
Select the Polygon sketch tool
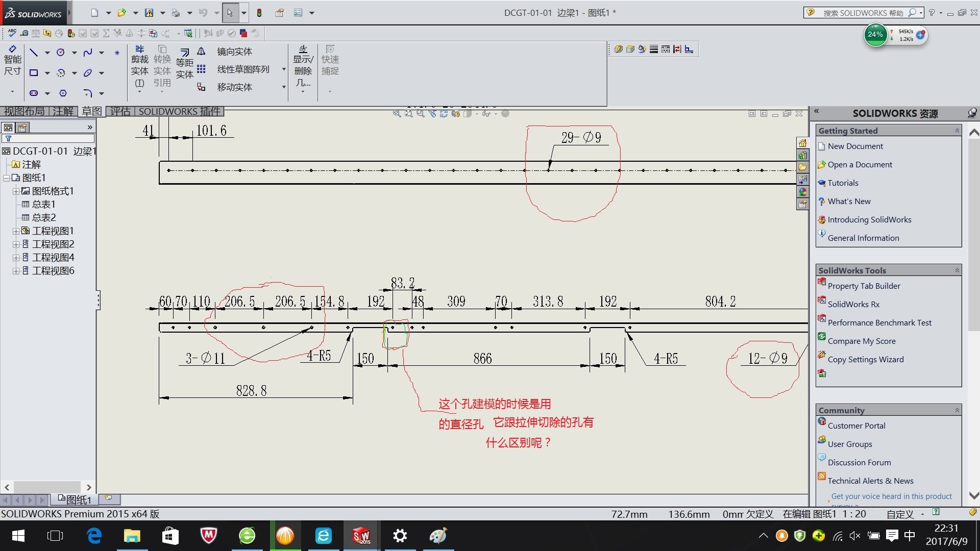pos(63,93)
